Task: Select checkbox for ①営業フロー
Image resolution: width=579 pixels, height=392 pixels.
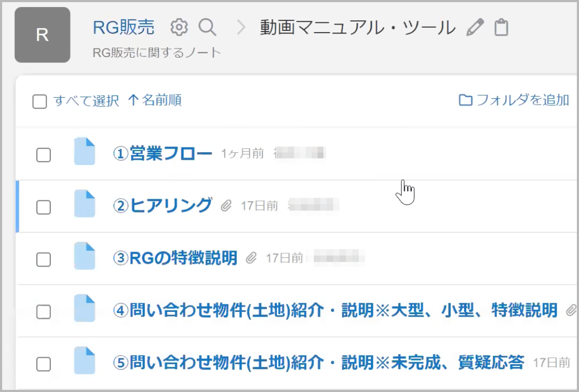Action: 44,155
